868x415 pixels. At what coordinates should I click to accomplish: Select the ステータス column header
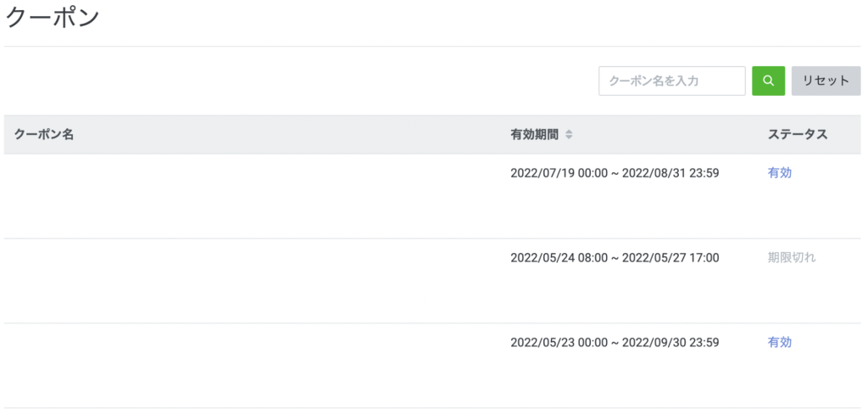(x=798, y=135)
